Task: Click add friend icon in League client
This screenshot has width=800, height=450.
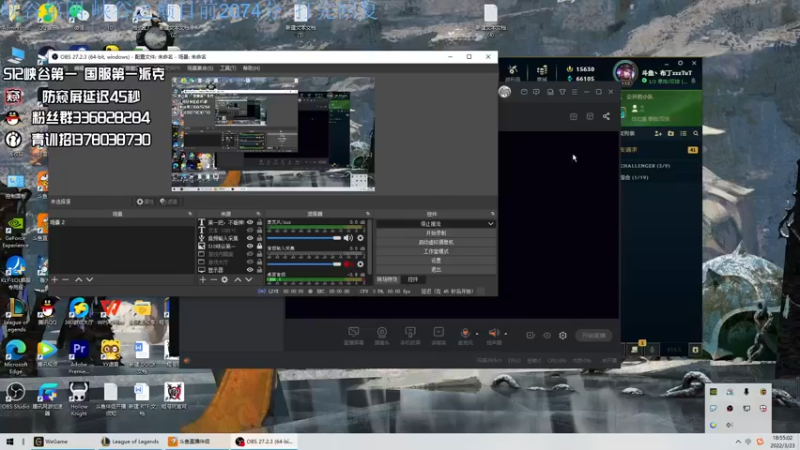Action: click(x=658, y=133)
